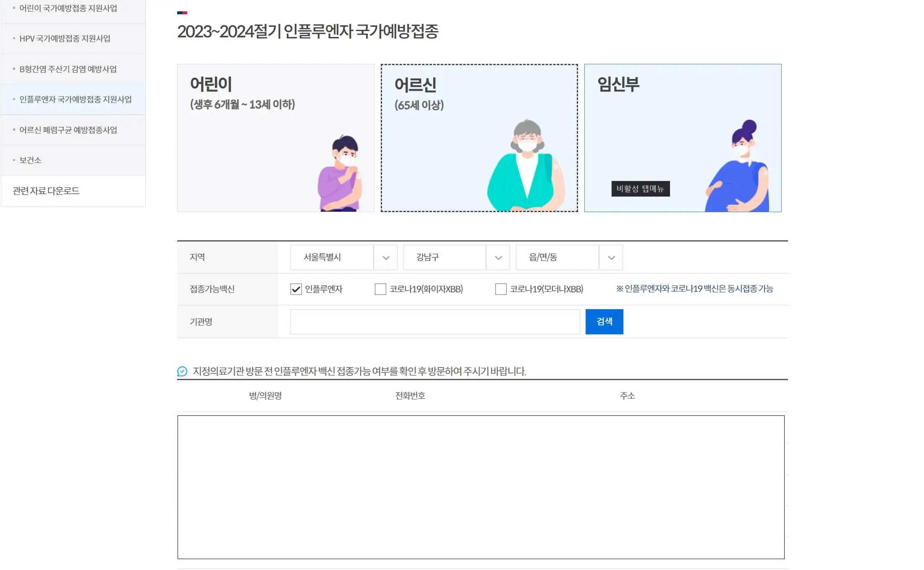Click the blue 검색 search button
This screenshot has height=570, width=924.
coord(605,322)
